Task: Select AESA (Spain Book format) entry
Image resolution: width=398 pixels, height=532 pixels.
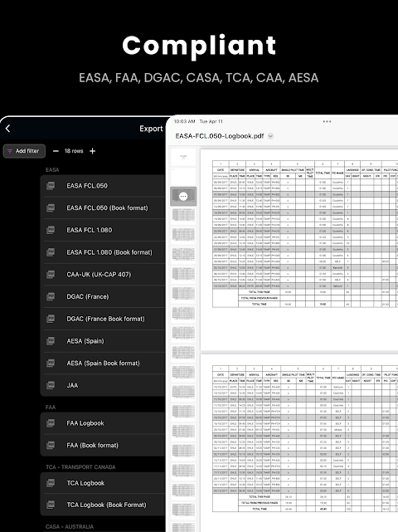Action: (104, 363)
